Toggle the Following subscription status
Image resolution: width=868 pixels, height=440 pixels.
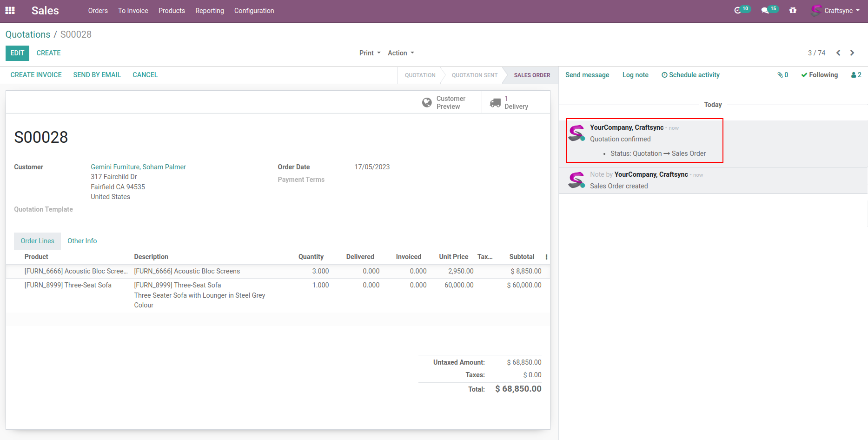click(x=819, y=75)
